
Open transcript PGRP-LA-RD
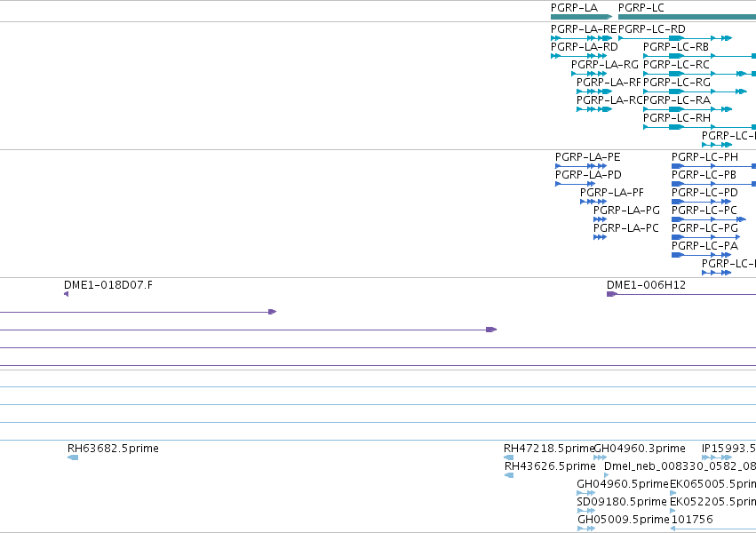(584, 47)
